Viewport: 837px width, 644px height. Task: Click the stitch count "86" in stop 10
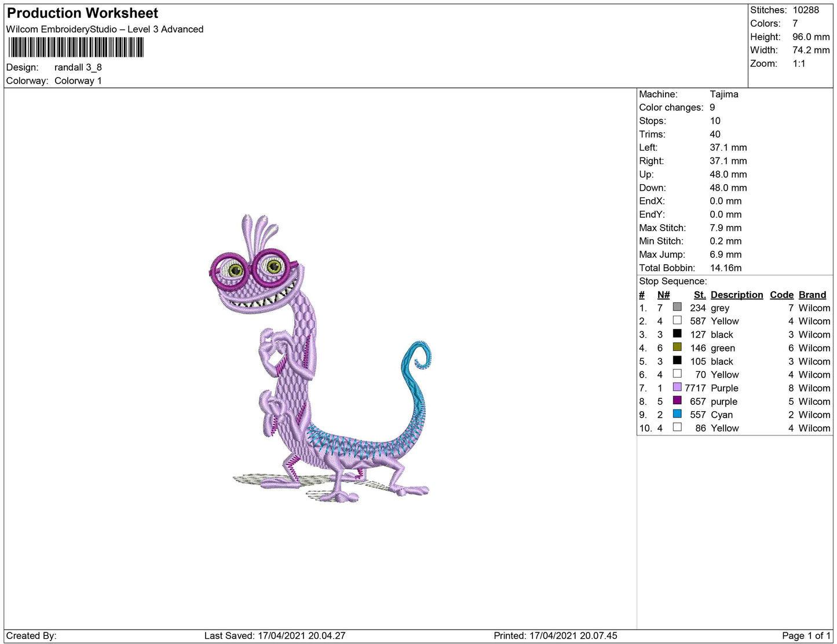click(700, 428)
